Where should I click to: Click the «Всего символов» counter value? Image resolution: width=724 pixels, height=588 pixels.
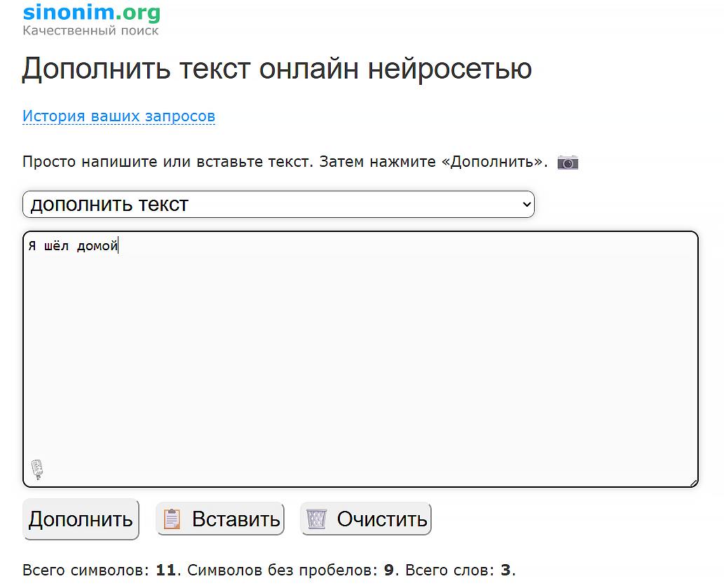(165, 570)
